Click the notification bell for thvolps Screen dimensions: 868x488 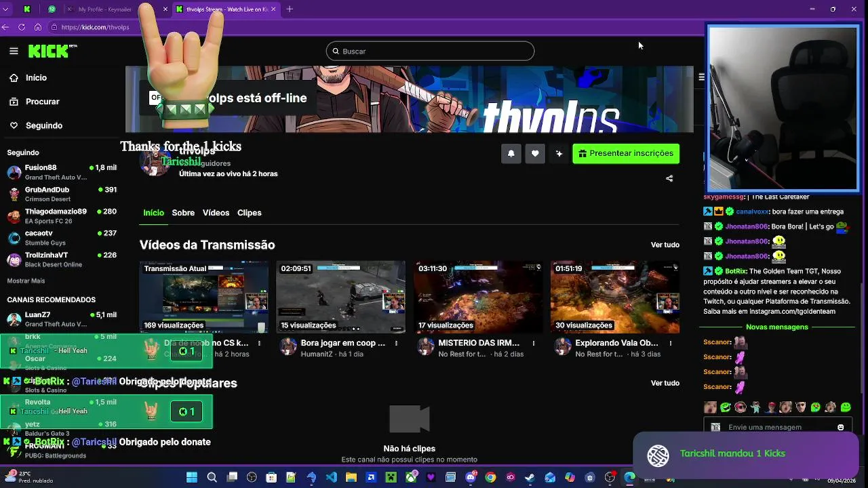[511, 153]
